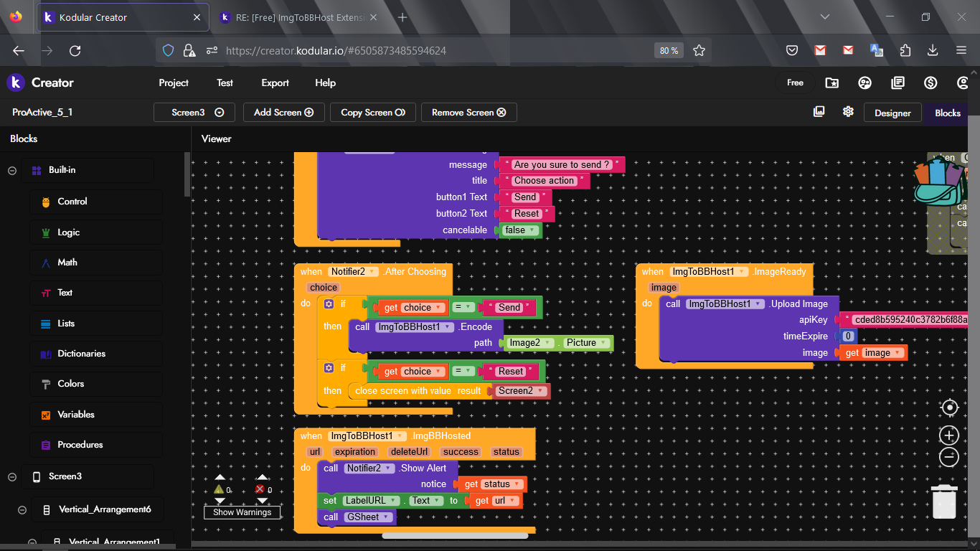This screenshot has height=551, width=980.
Task: Open the Procedures blocks category
Action: 96,445
